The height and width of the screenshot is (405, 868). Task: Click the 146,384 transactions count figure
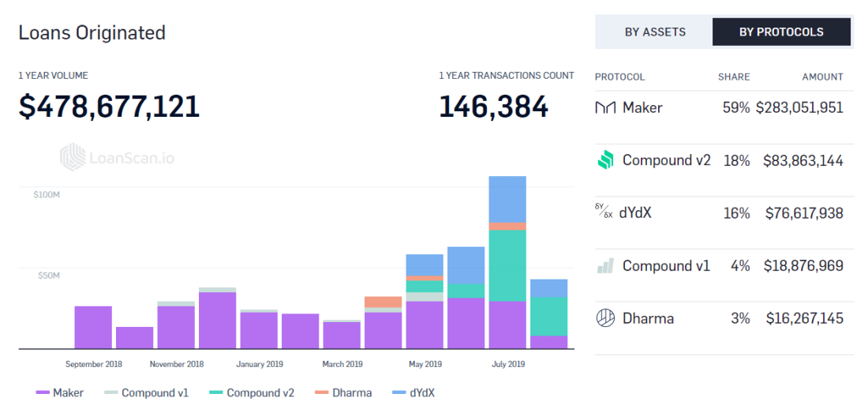click(494, 107)
